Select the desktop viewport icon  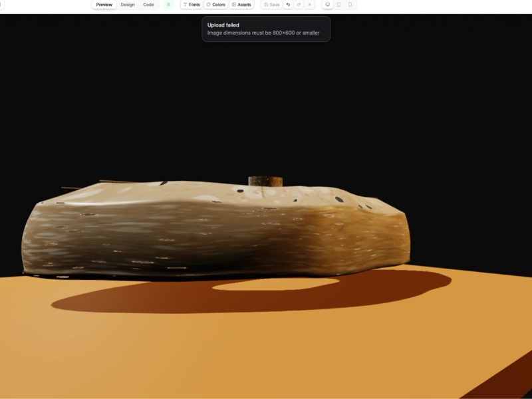tap(327, 5)
